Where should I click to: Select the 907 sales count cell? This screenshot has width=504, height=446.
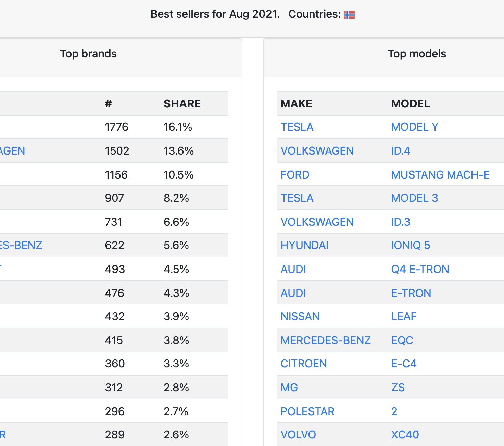coord(114,198)
